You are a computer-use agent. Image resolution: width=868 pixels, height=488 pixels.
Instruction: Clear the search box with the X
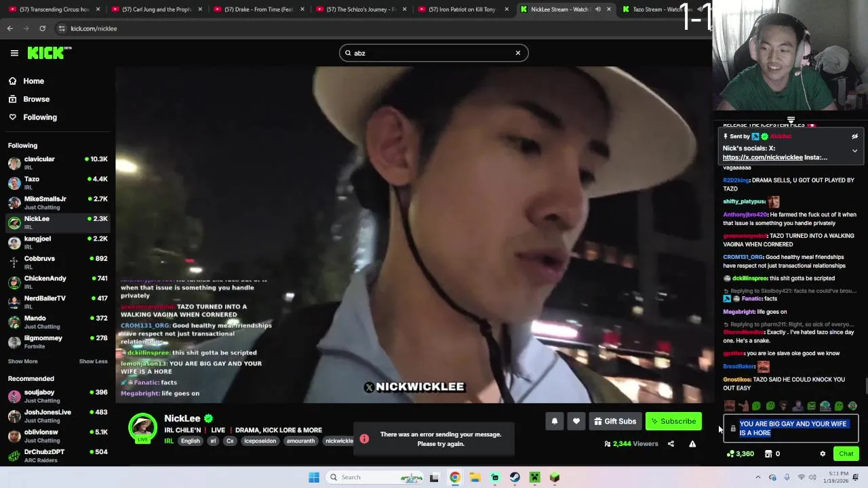[518, 53]
